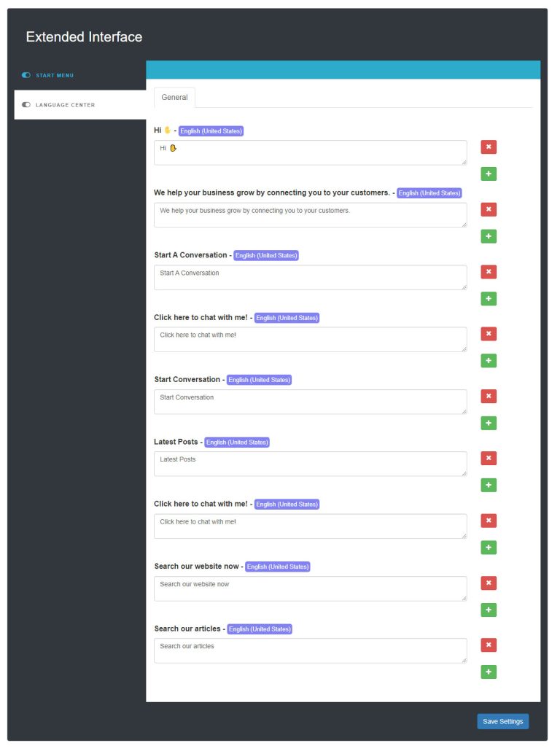Remove the "Start Conversation" translation entry
The width and height of the screenshot is (560, 751).
coord(488,396)
